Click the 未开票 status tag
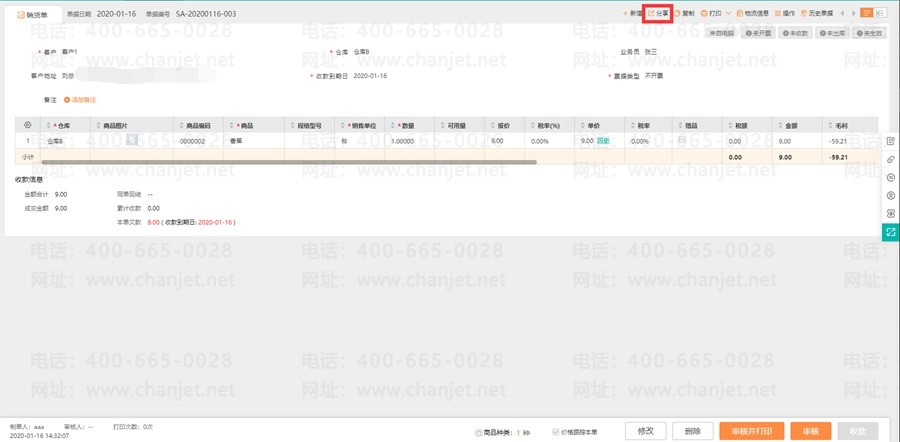Viewport: 900px width, 442px height. [x=758, y=33]
